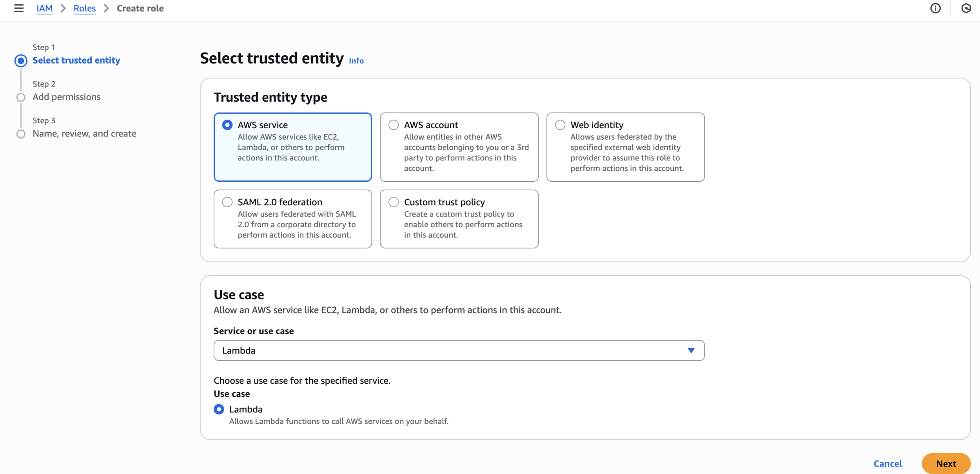Pick Custom trust policy option
The image size is (980, 474).
click(x=394, y=202)
